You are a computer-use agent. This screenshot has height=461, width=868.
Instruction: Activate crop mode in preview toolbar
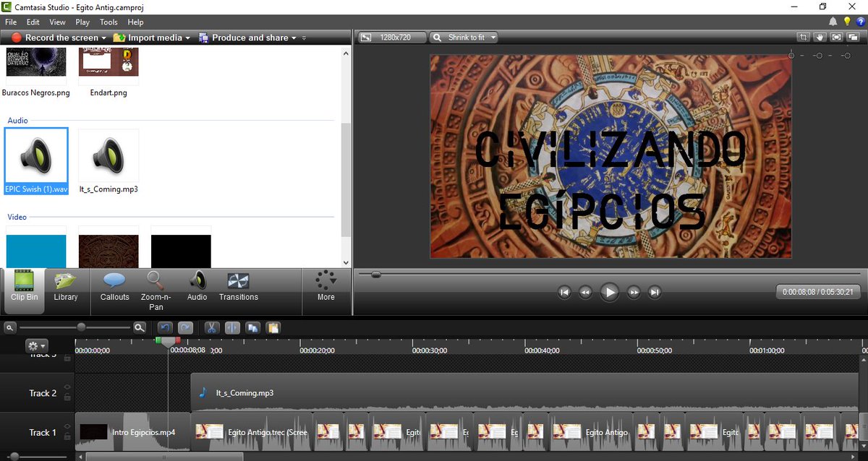pyautogui.click(x=803, y=37)
